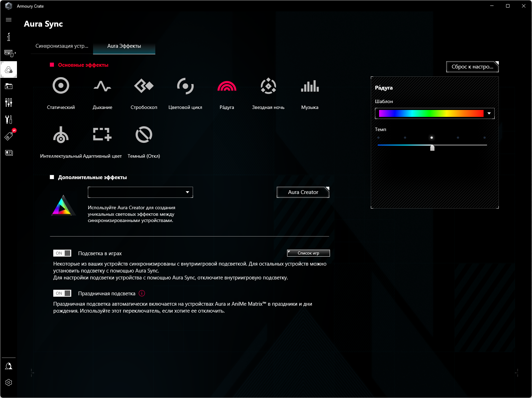Maximize the Armoury Crate window
This screenshot has height=398, width=532.
508,6
